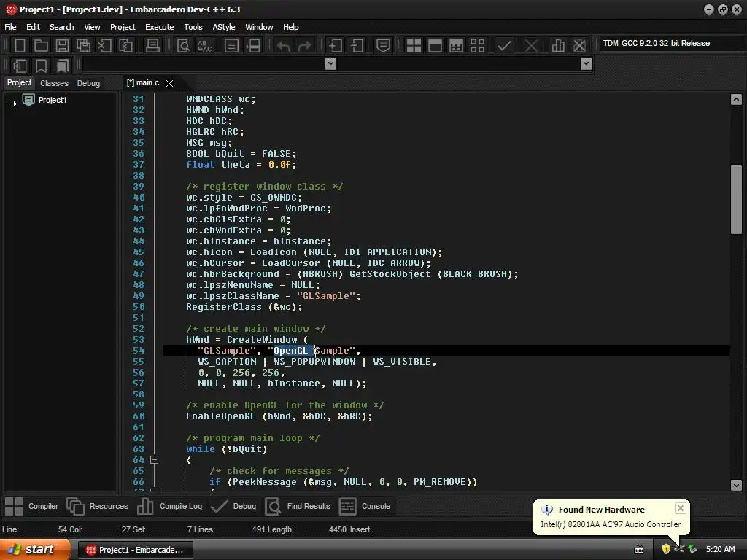The width and height of the screenshot is (747, 560).
Task: Click the Syntax check checkmark icon
Action: [x=504, y=46]
